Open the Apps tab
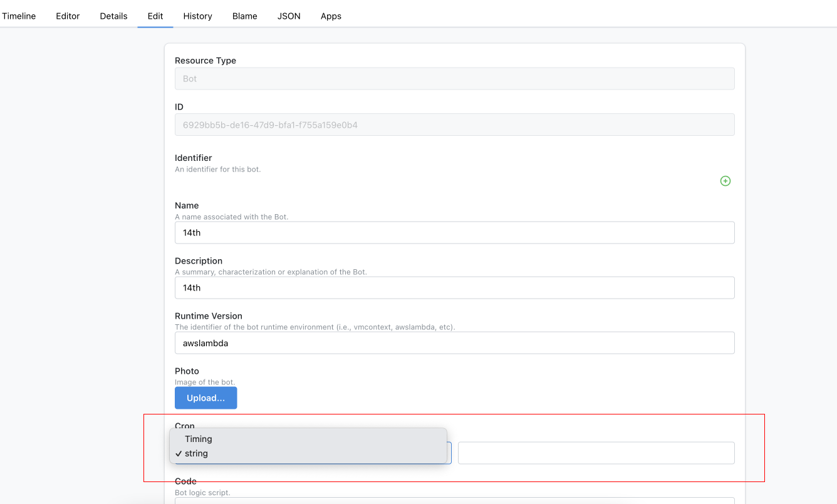This screenshot has width=837, height=504. pyautogui.click(x=331, y=16)
